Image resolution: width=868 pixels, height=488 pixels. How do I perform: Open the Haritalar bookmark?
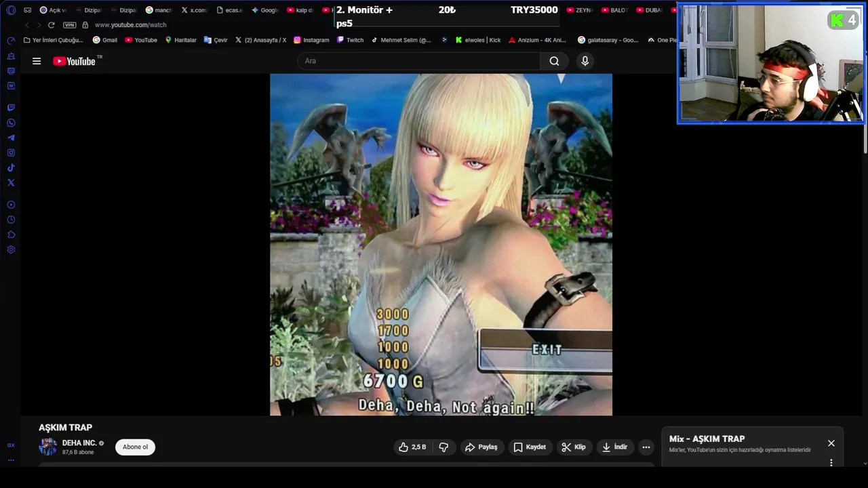click(x=180, y=40)
